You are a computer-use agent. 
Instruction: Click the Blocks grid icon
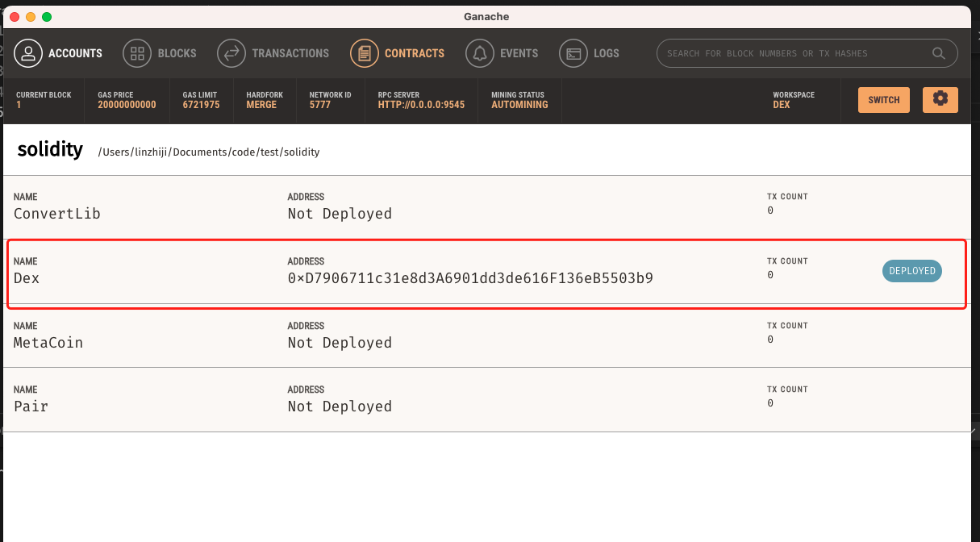tap(137, 53)
